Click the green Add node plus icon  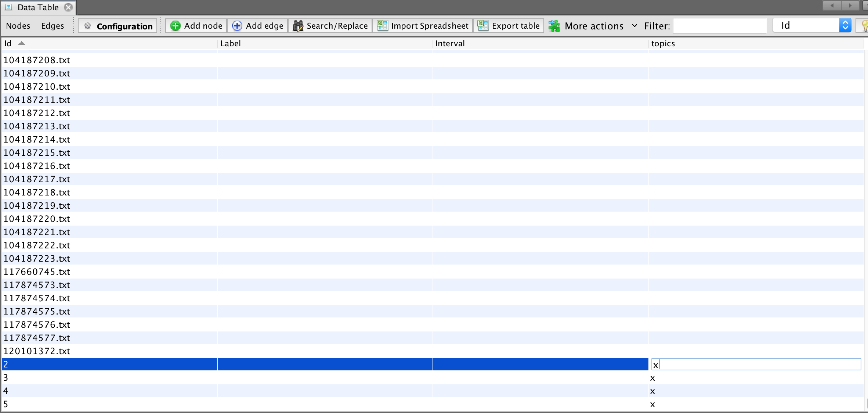click(x=176, y=26)
